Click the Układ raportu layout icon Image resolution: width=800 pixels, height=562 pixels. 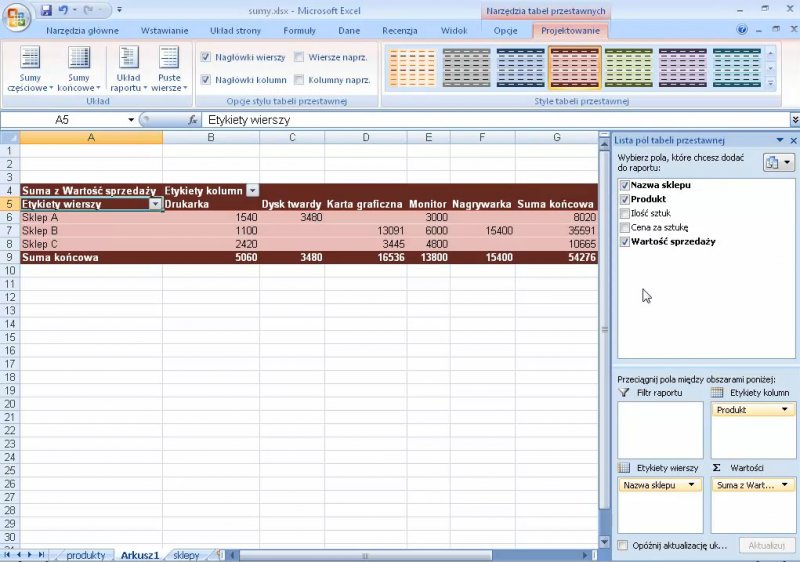128,58
